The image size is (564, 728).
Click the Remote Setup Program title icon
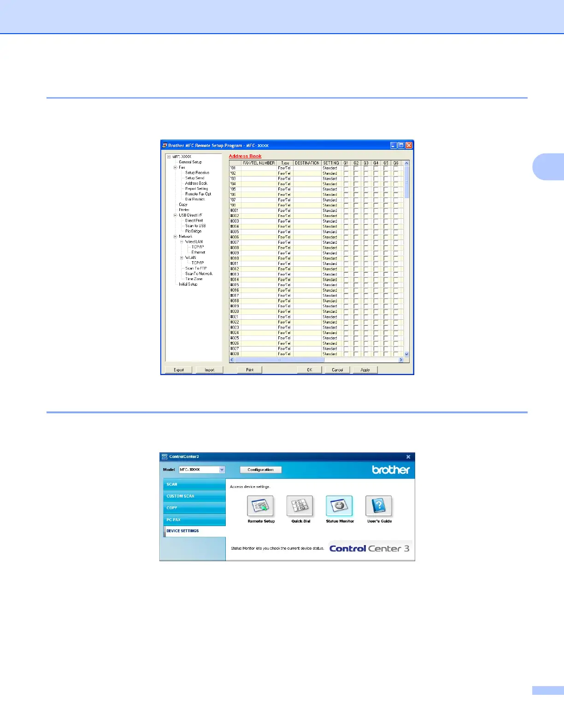coord(165,145)
